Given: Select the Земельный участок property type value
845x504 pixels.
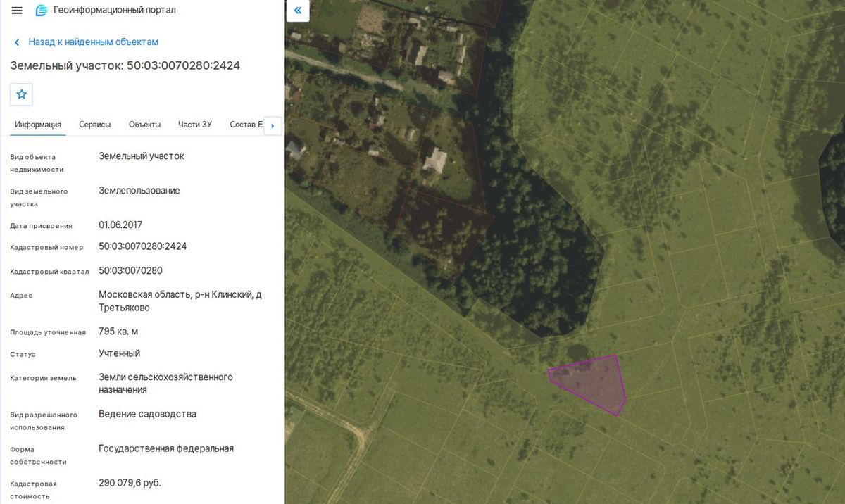Looking at the screenshot, I should [142, 156].
